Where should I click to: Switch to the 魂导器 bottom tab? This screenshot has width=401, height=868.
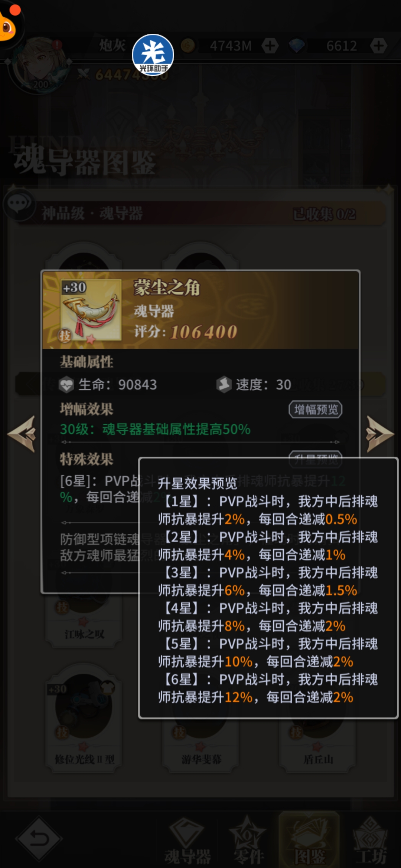(188, 841)
